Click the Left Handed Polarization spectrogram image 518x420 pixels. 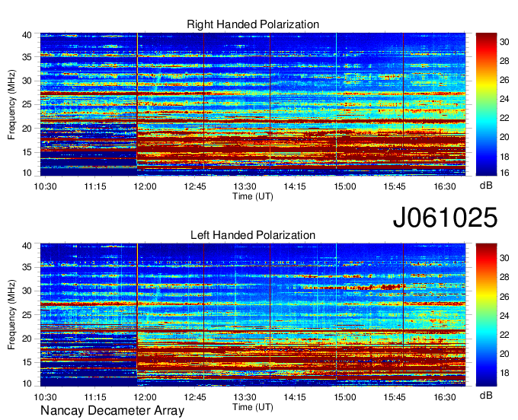(253, 315)
